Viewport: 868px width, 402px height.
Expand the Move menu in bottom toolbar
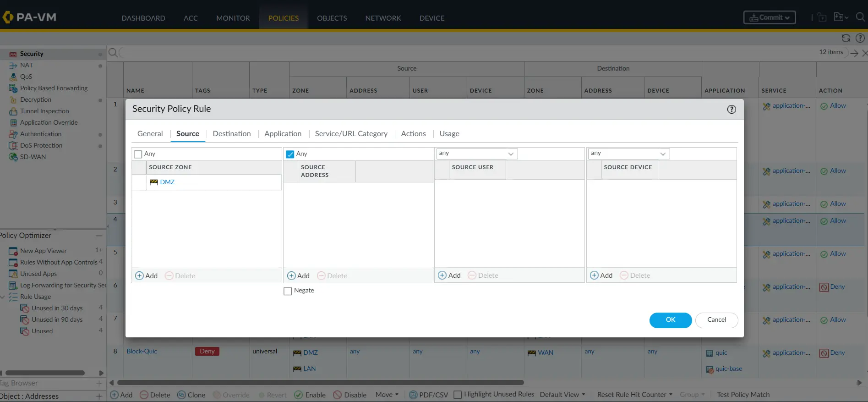click(387, 395)
